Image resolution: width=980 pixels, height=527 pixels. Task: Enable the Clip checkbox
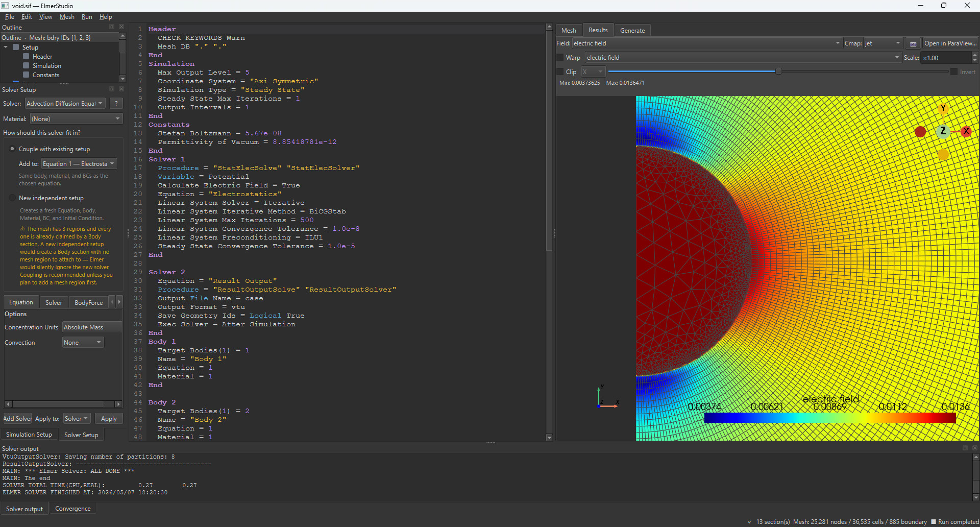(560, 72)
